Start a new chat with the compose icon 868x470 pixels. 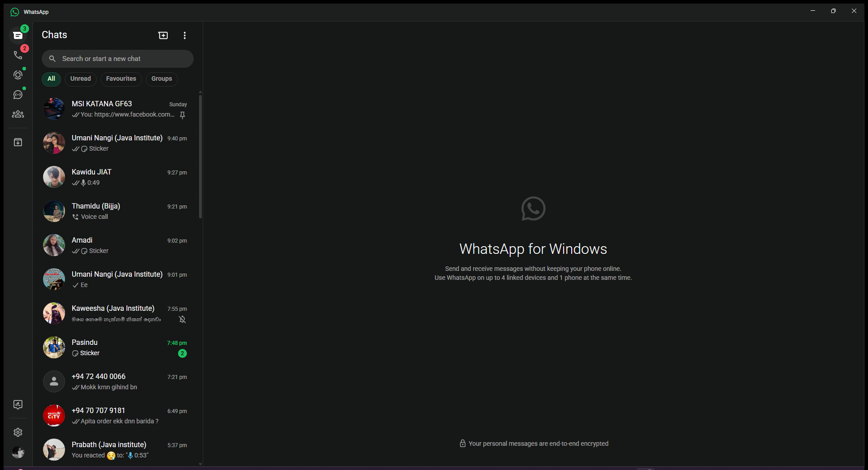point(163,35)
